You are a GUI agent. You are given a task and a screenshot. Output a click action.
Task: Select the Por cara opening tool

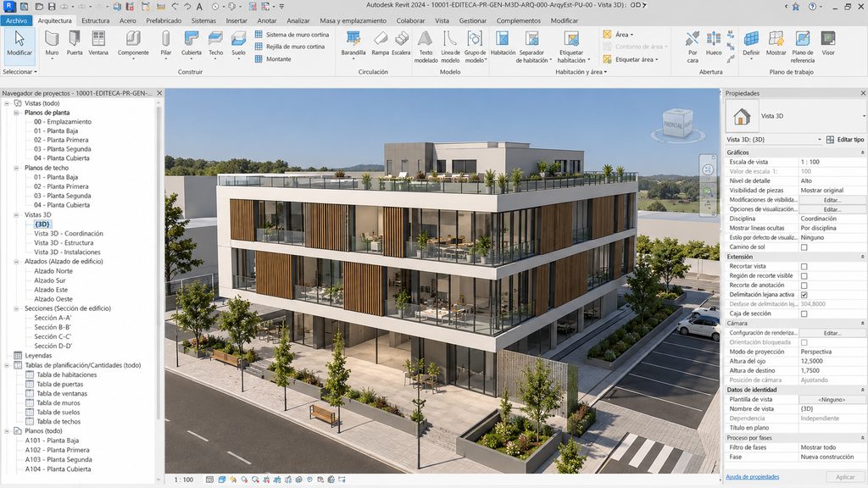click(x=693, y=47)
